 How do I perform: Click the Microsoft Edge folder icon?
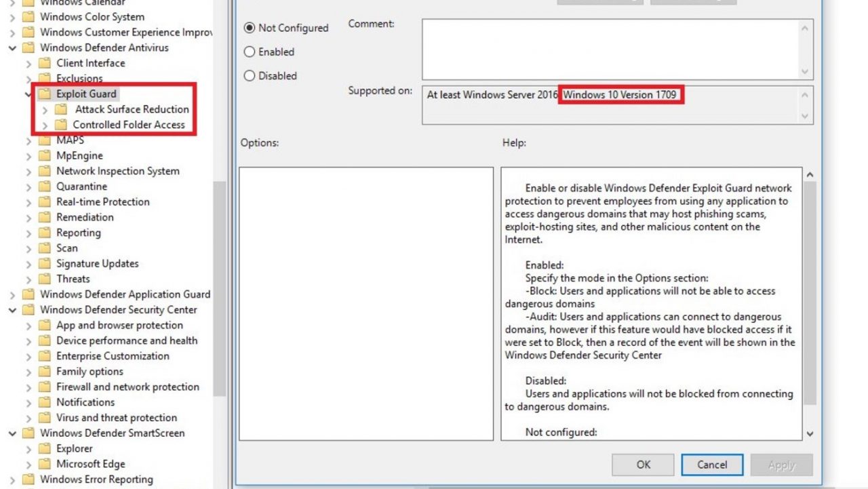coord(44,464)
